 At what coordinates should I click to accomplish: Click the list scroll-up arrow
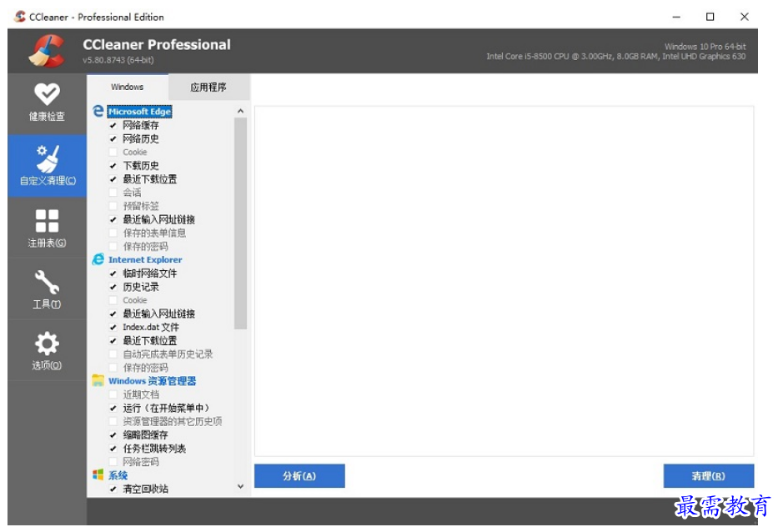coord(241,111)
